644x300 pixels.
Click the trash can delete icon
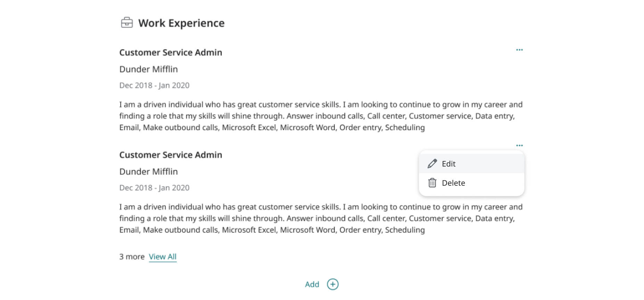[432, 183]
